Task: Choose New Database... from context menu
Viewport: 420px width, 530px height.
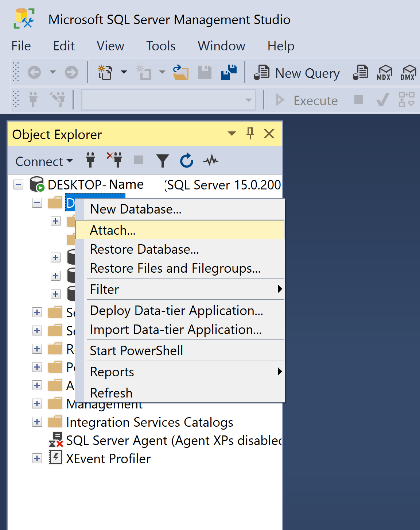Action: click(x=180, y=209)
